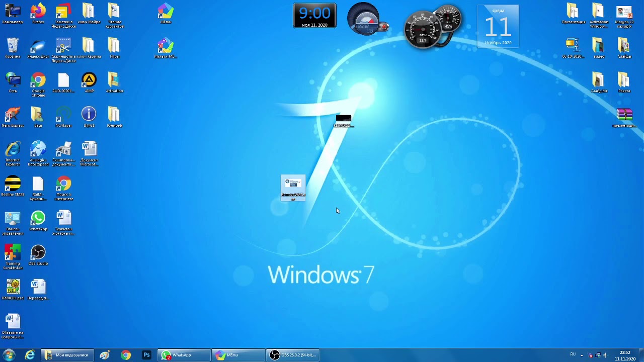Open the презентаци WinRAR archive
The width and height of the screenshot is (644, 362).
coord(624,117)
